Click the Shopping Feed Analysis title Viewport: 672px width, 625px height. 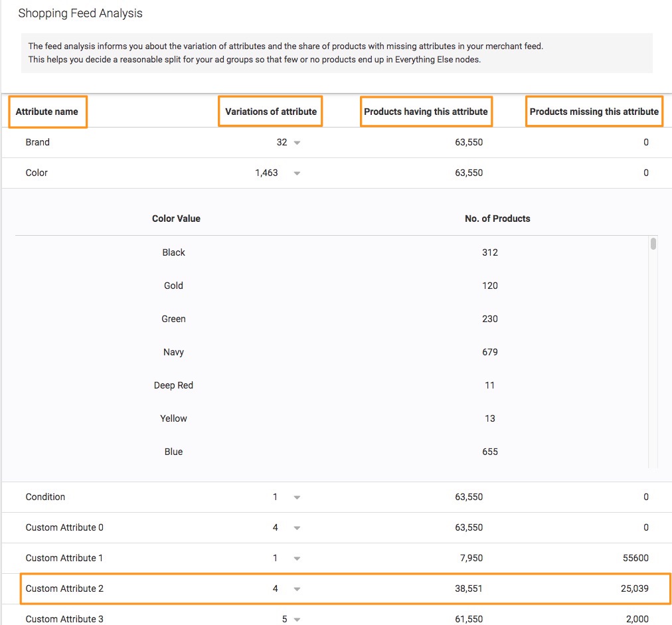tap(80, 13)
